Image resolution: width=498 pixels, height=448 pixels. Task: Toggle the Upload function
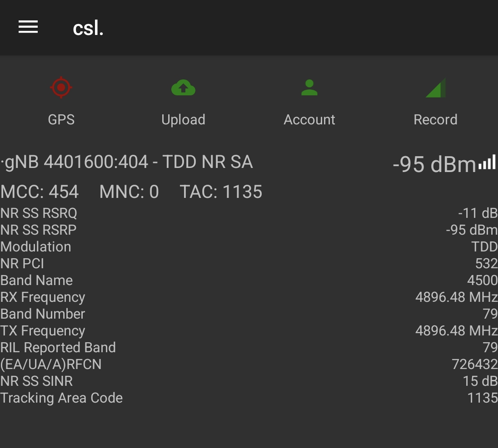point(183,100)
